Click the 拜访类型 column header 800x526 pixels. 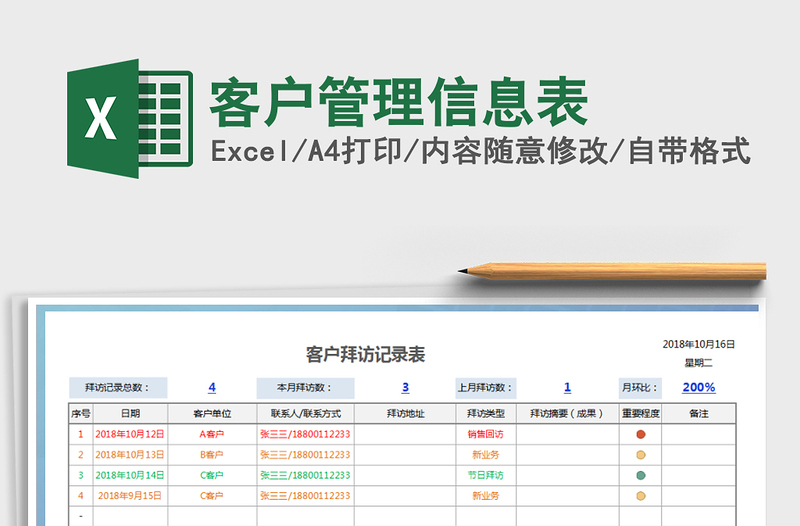(486, 413)
